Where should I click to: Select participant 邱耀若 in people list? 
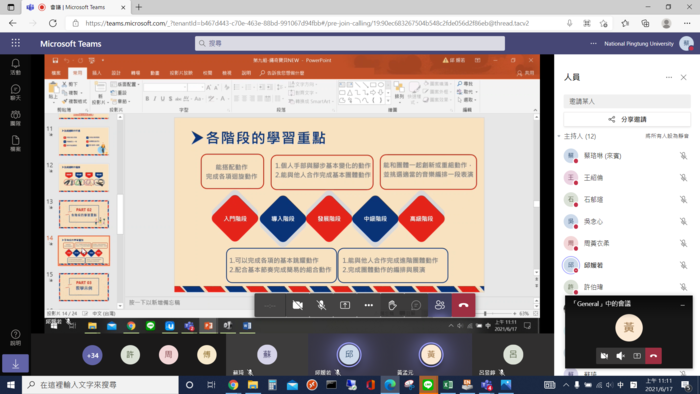point(627,265)
